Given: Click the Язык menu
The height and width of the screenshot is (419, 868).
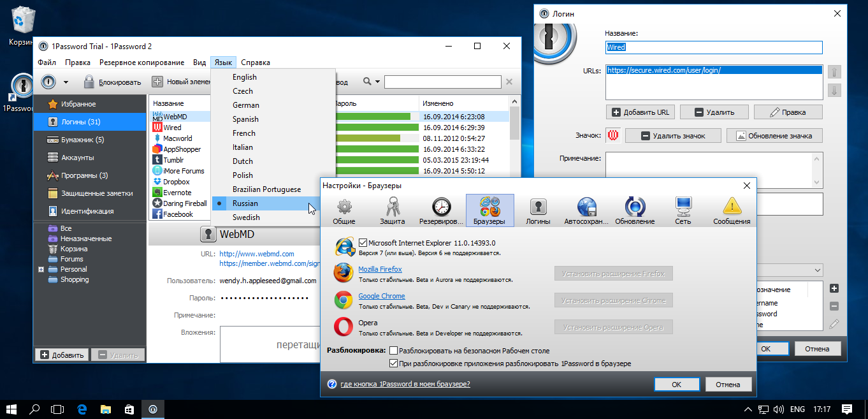Looking at the screenshot, I should 223,62.
